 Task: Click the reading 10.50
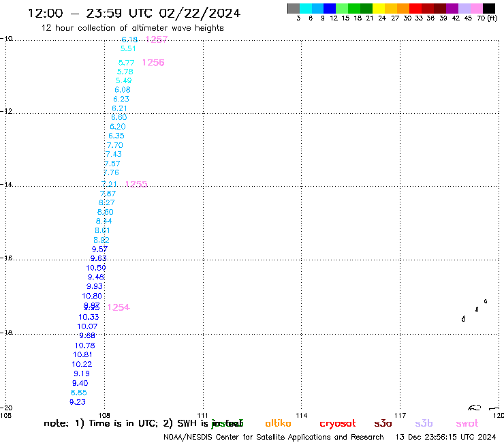(96, 268)
